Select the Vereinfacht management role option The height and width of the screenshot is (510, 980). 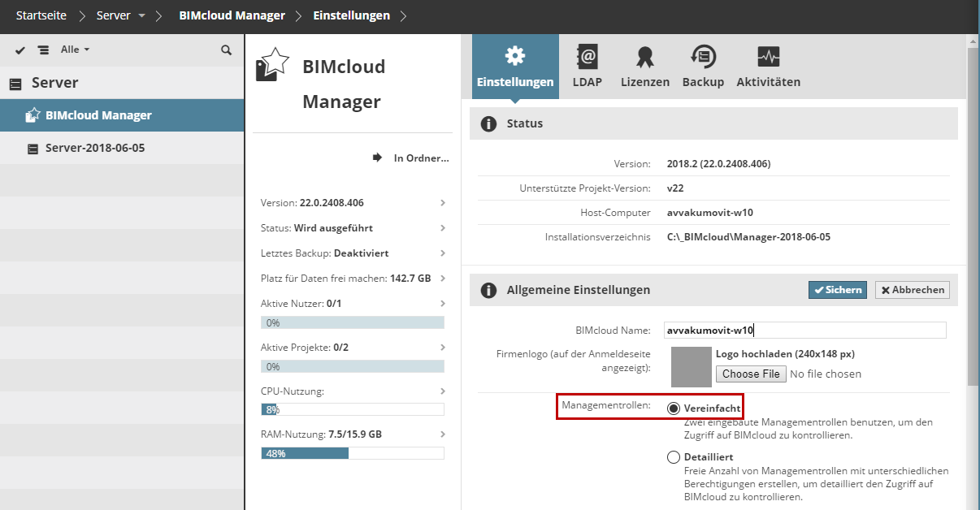point(674,407)
